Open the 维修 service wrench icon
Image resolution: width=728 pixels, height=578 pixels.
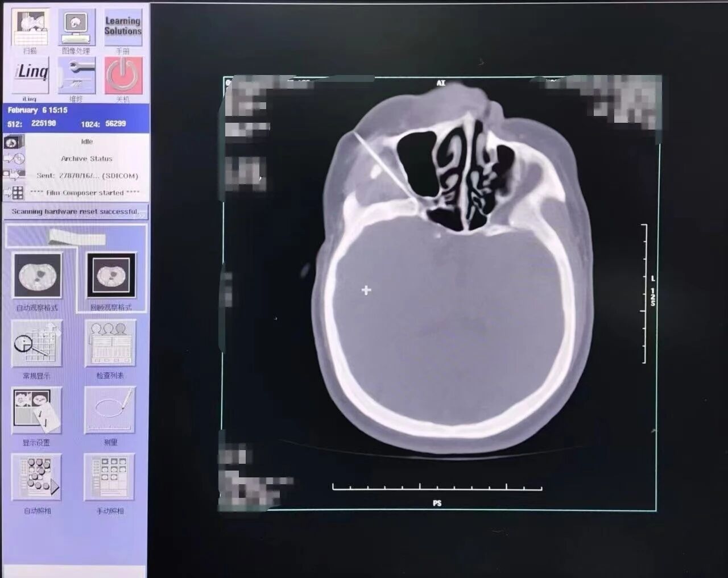click(x=76, y=75)
